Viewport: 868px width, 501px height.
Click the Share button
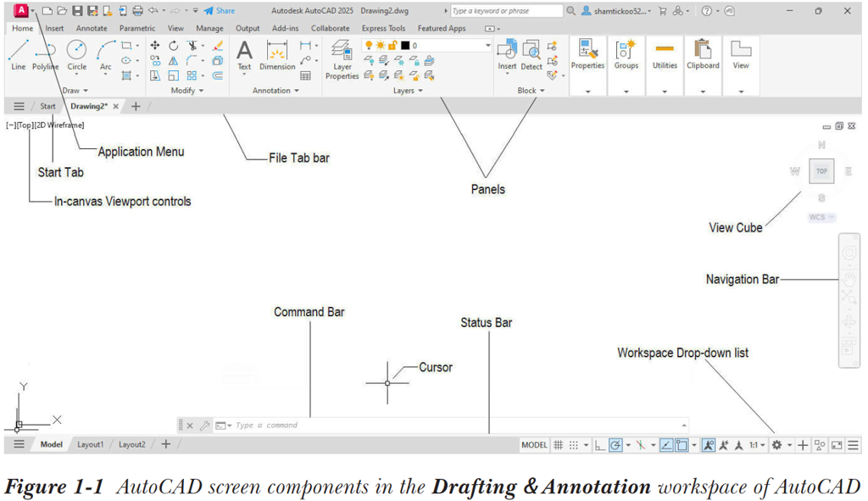(220, 10)
